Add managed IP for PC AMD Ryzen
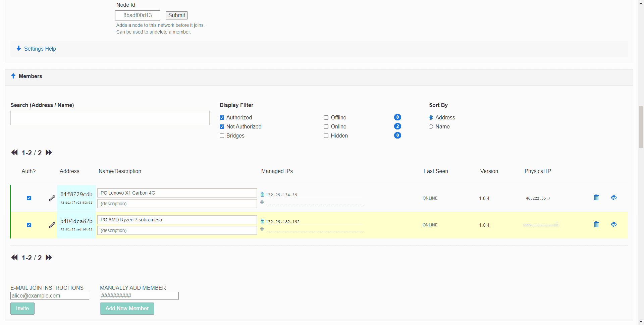644x325 pixels. point(262,229)
